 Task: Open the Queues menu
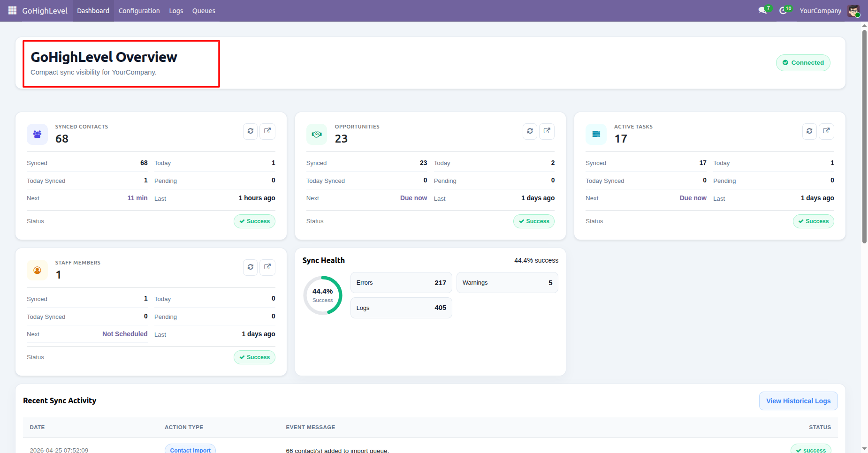204,11
